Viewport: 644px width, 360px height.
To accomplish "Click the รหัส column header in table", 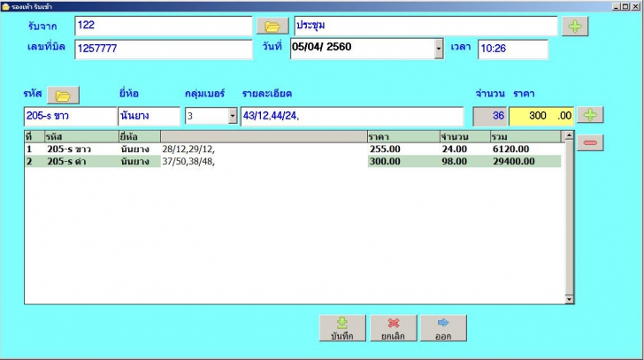I will (81, 137).
